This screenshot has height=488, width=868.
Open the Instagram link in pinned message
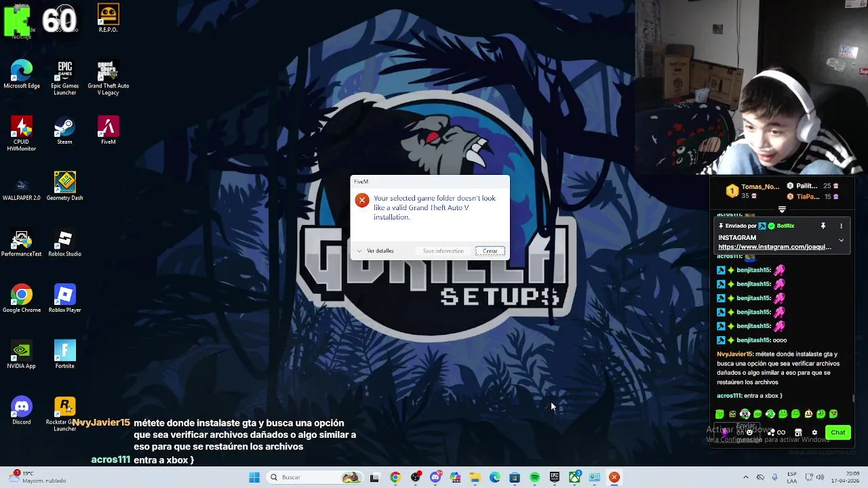[774, 247]
